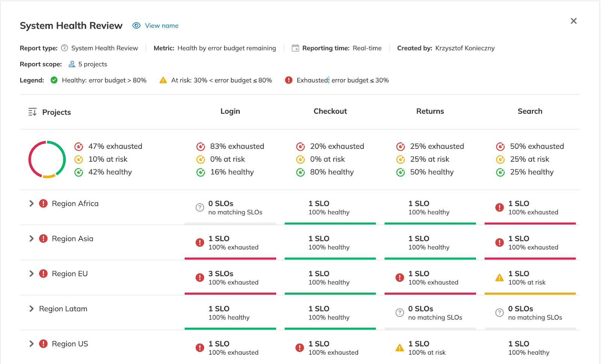The image size is (601, 364).
Task: Click the red progress bar under Region Asia Login
Action: (230, 258)
